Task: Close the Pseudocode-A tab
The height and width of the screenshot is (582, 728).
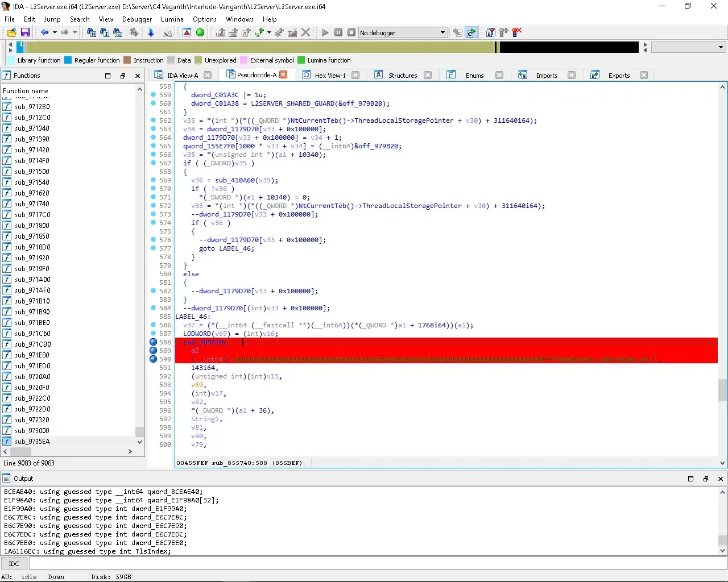Action: [283, 74]
